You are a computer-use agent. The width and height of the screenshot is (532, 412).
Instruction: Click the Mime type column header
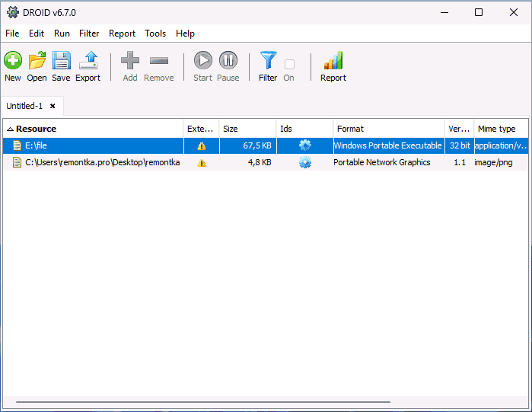(x=501, y=129)
